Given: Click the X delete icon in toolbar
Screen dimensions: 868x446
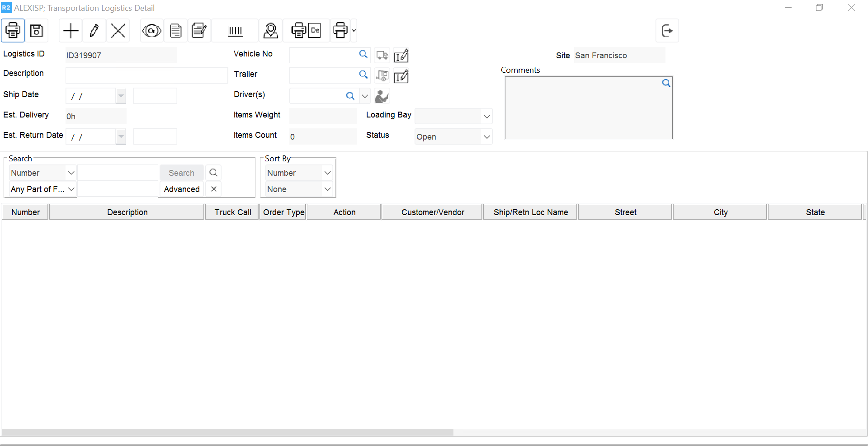Looking at the screenshot, I should (x=118, y=31).
